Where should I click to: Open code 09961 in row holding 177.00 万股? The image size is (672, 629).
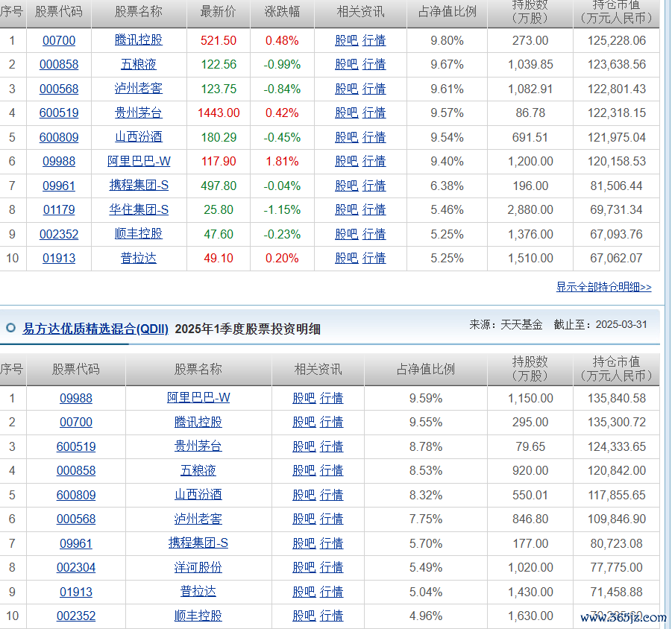click(x=76, y=543)
